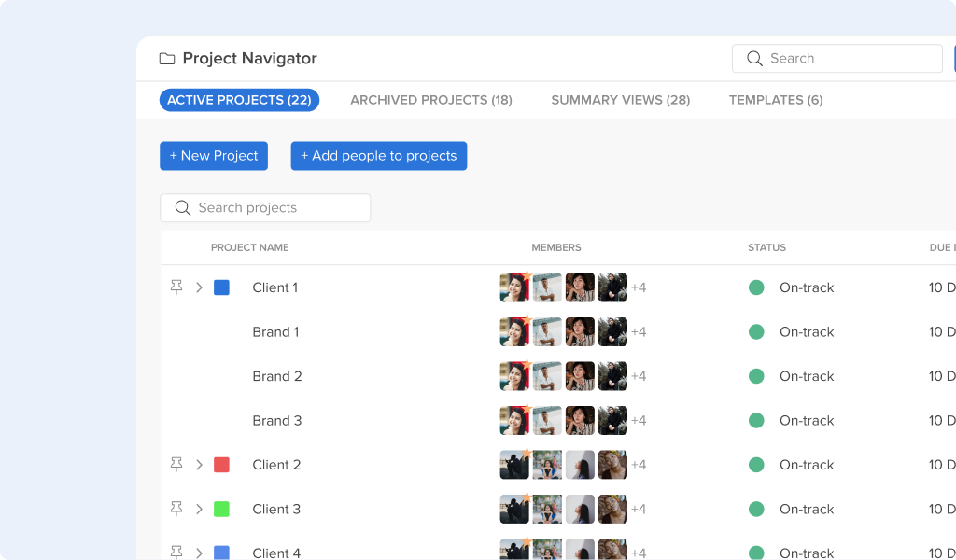
Task: Switch to Archived Projects (18) tab
Action: coord(431,100)
